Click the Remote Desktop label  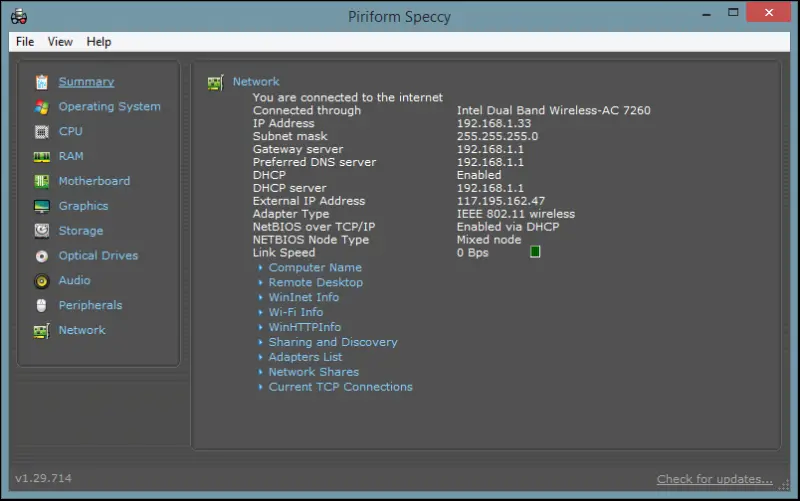coord(316,282)
